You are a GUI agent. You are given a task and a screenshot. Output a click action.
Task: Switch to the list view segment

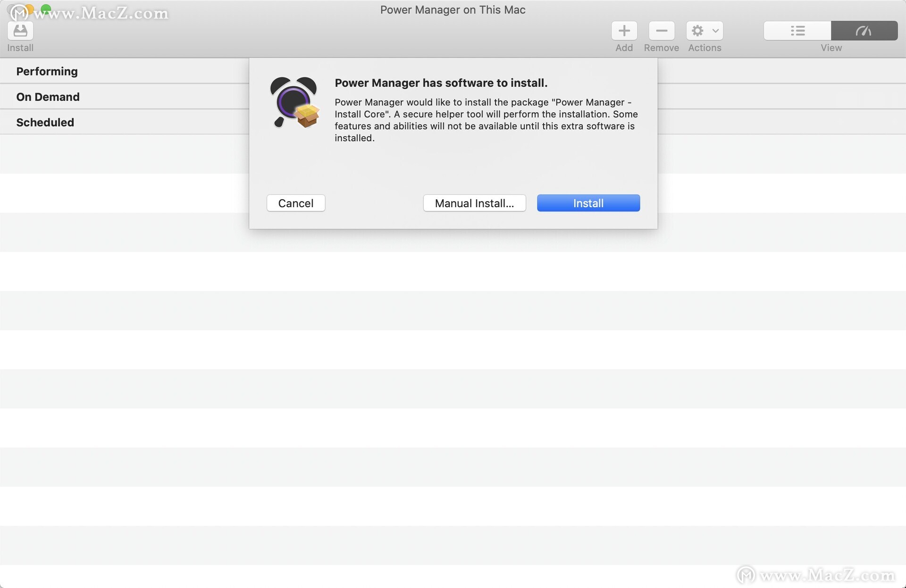coord(797,31)
